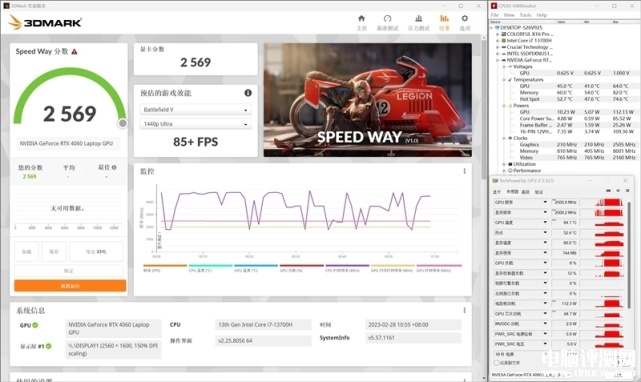Click the green check icon beside display #1
The image size is (641, 382).
pyautogui.click(x=49, y=346)
